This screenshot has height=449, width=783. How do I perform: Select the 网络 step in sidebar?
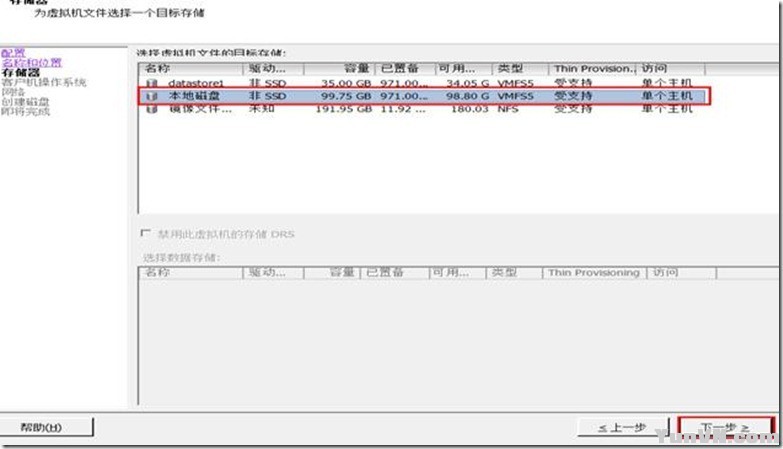pyautogui.click(x=13, y=92)
